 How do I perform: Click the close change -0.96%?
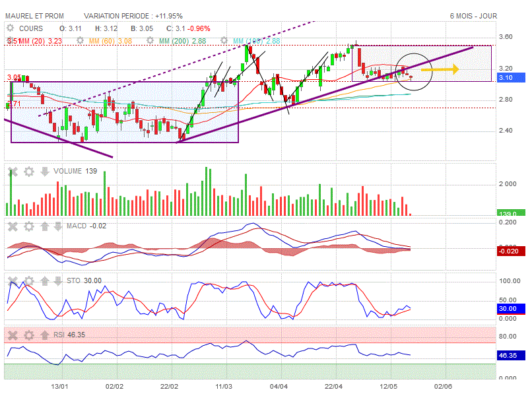(x=199, y=28)
